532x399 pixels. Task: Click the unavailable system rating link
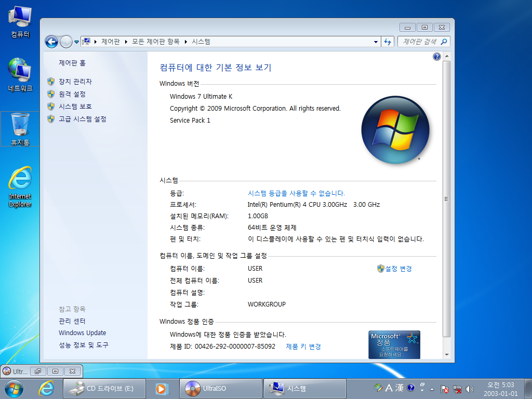coord(296,193)
